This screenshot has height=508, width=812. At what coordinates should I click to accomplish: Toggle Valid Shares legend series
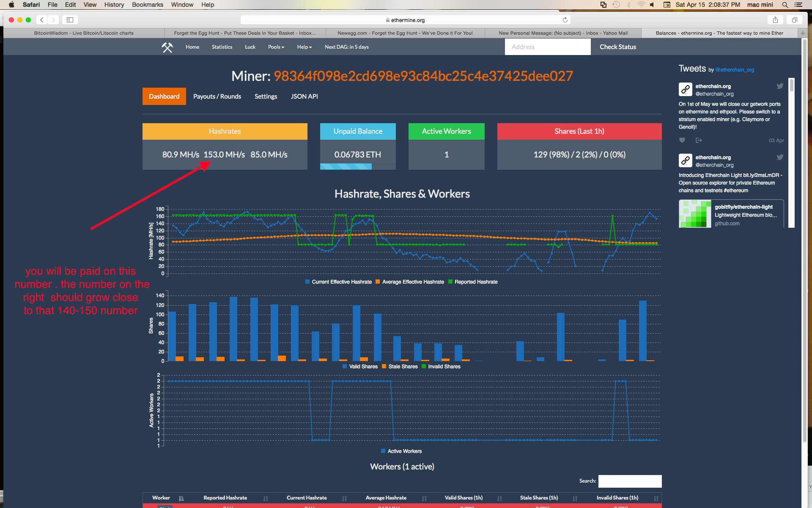click(360, 367)
